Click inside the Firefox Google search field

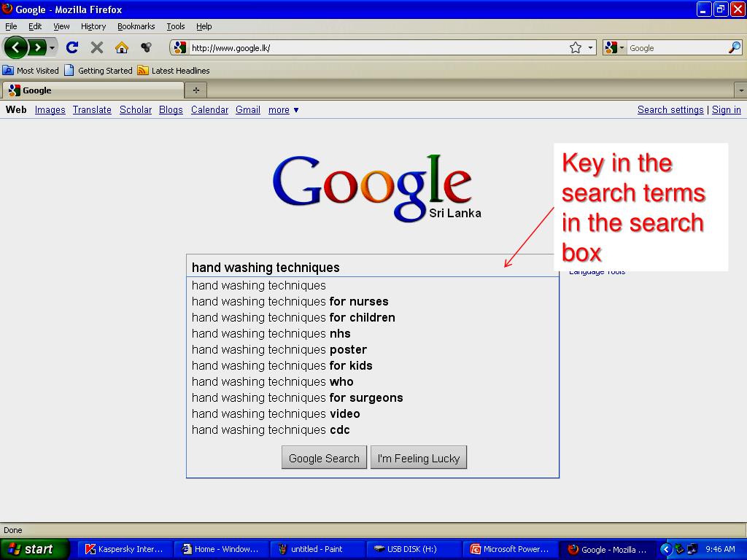coord(676,47)
